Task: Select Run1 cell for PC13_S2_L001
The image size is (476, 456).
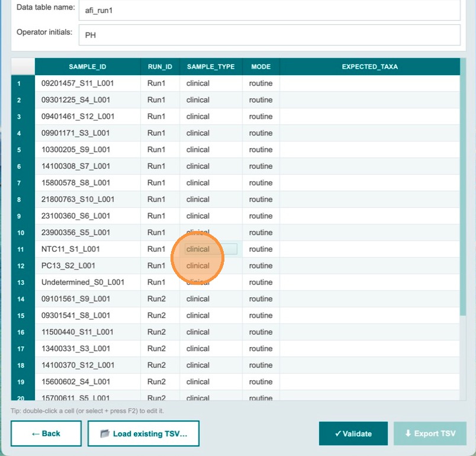Action: (x=160, y=266)
